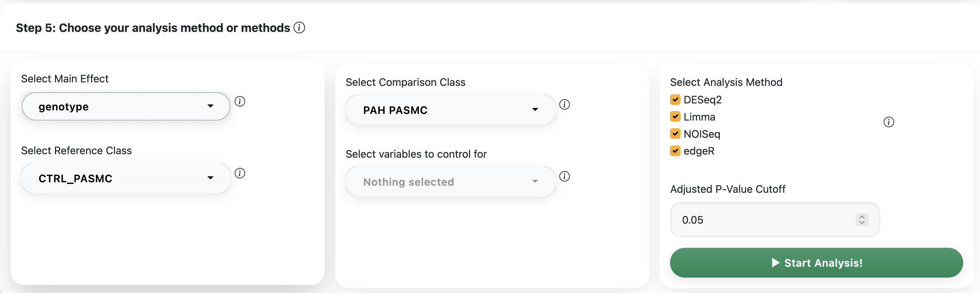Click info icon next to Step 5 heading
Image resolution: width=980 pixels, height=293 pixels.
pyautogui.click(x=299, y=28)
